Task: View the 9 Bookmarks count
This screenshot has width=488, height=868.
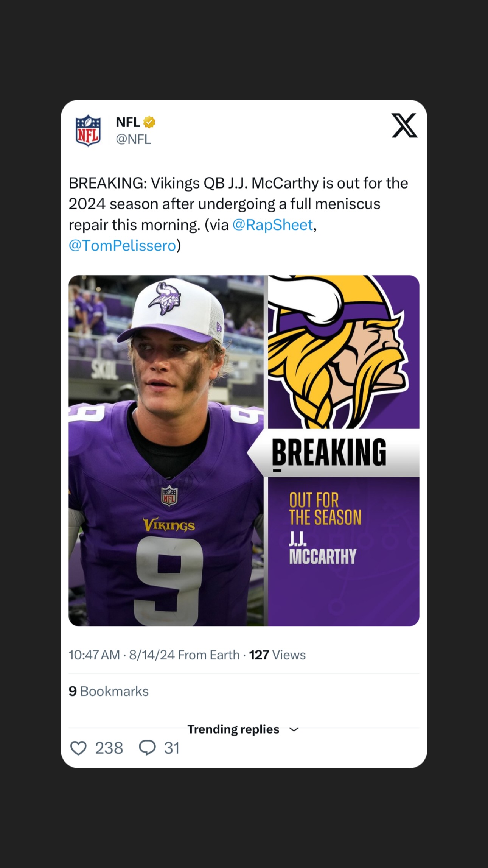Action: (109, 692)
